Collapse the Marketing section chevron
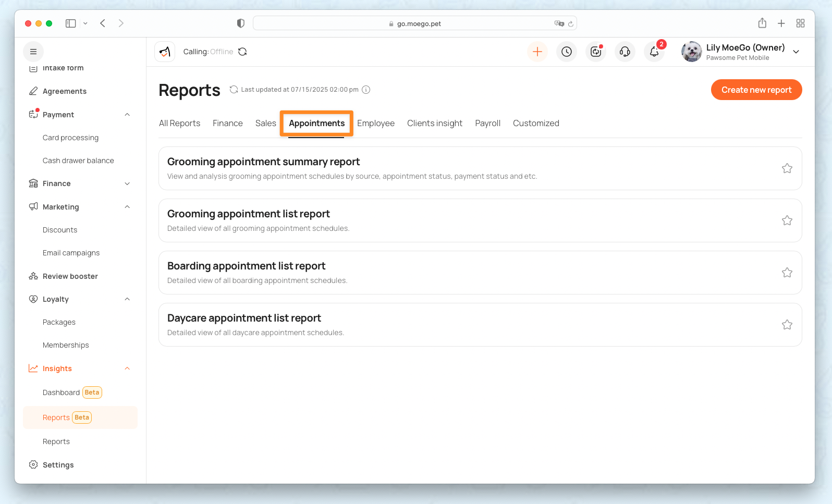Screen dimensions: 832x504 coord(127,207)
